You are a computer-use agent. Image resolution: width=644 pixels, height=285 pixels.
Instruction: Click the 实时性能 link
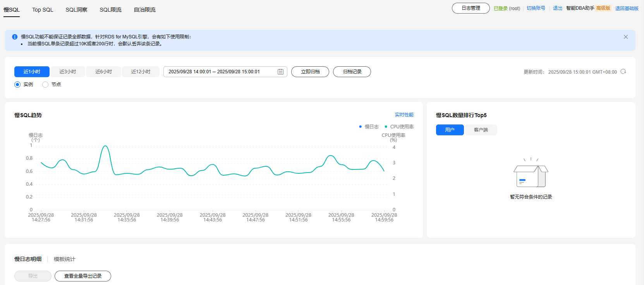(404, 115)
